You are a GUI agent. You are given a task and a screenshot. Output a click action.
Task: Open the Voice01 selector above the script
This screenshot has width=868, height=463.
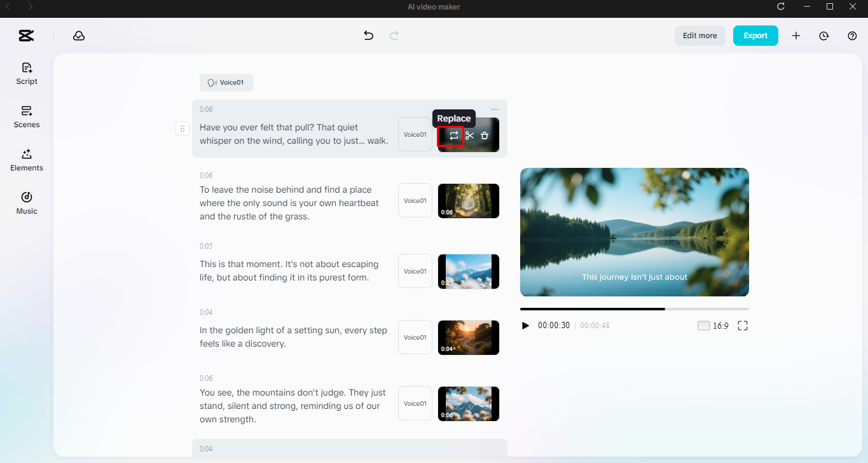click(x=226, y=83)
